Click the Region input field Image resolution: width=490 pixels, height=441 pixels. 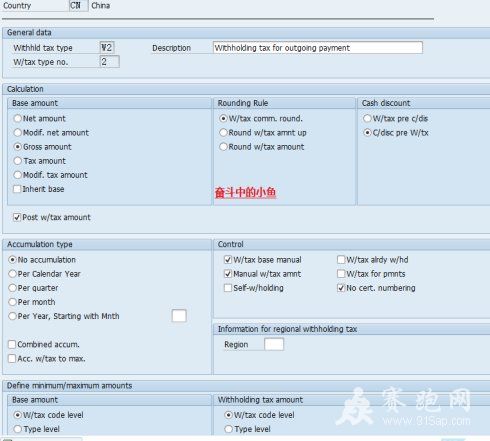pyautogui.click(x=274, y=344)
